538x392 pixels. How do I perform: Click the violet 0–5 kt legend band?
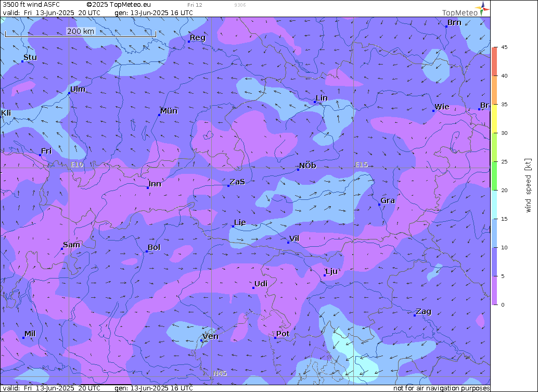[494, 290]
